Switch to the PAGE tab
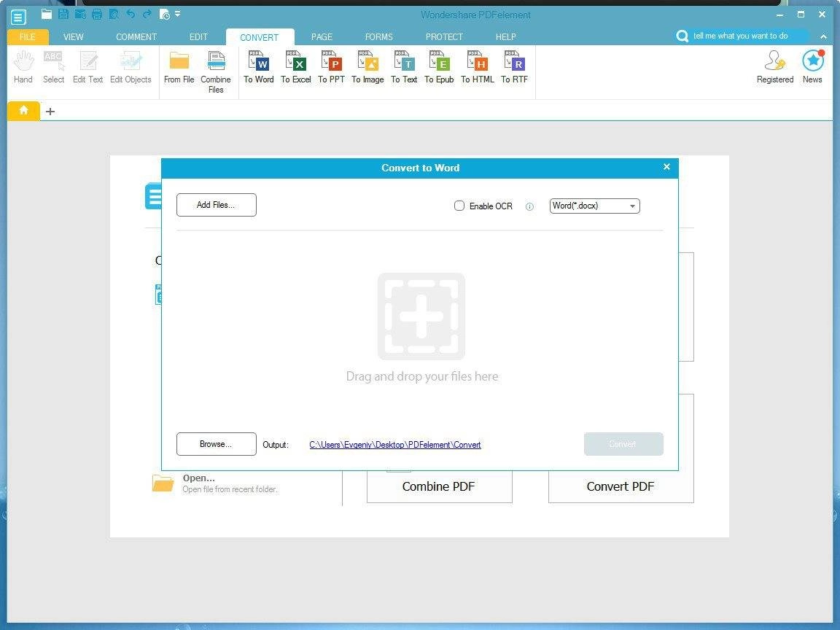 tap(322, 37)
